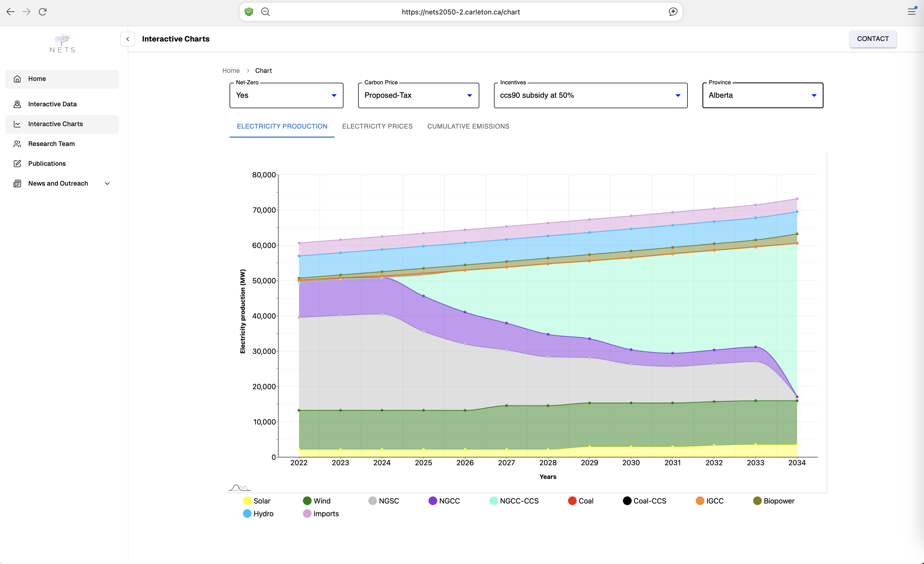Click the green shield security icon
This screenshot has height=564, width=924.
249,12
